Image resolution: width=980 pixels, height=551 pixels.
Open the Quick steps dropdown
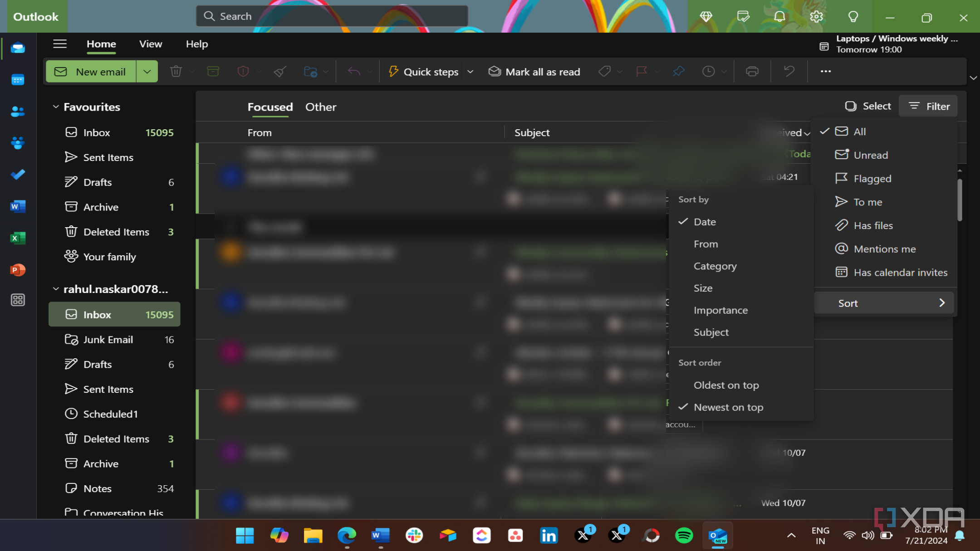(x=470, y=71)
